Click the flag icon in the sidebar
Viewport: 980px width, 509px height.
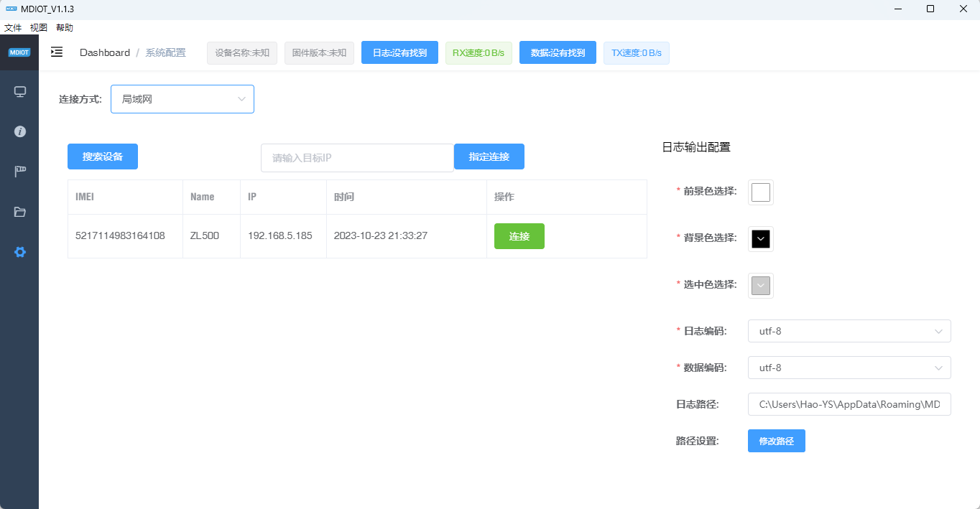19,171
